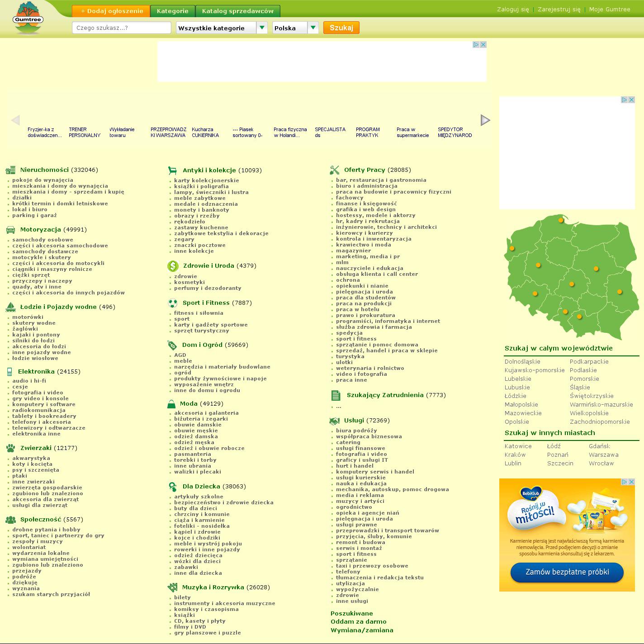Screen dimensions: 644x644
Task: Click the handbag icon beside Moda
Action: point(171,404)
